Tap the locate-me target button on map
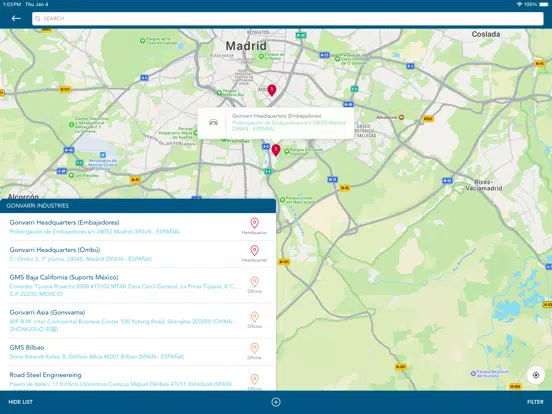 536,375
